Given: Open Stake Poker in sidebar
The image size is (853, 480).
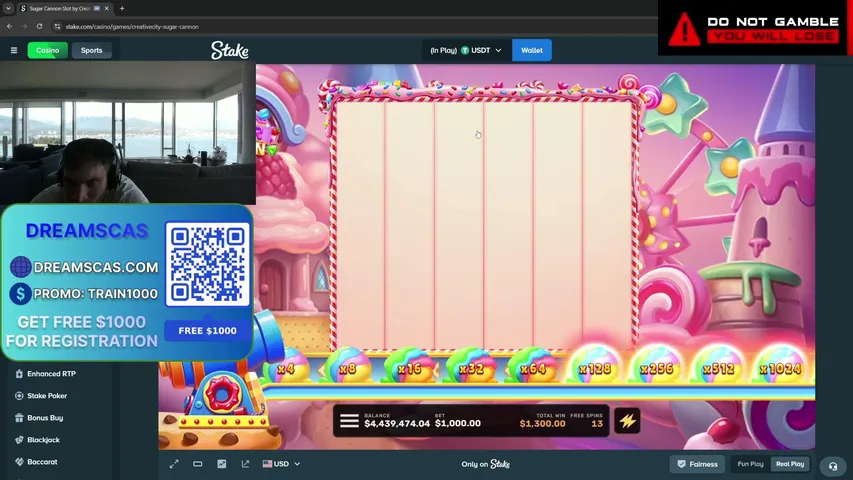Looking at the screenshot, I should 47,396.
